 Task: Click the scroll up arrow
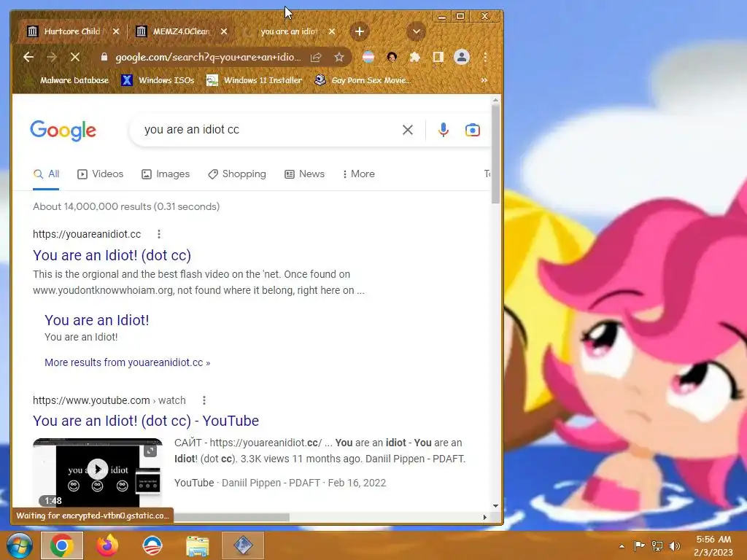click(x=495, y=100)
